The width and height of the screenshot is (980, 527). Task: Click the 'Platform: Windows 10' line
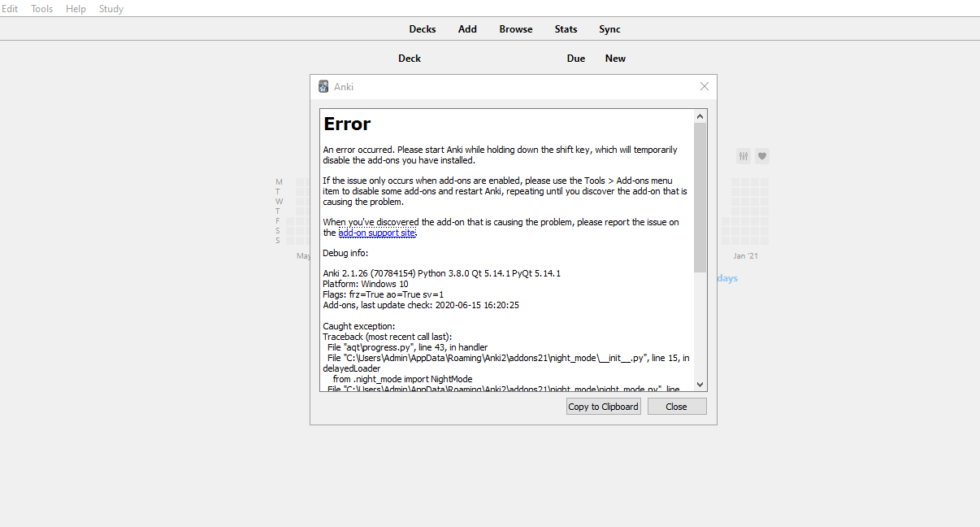click(366, 284)
